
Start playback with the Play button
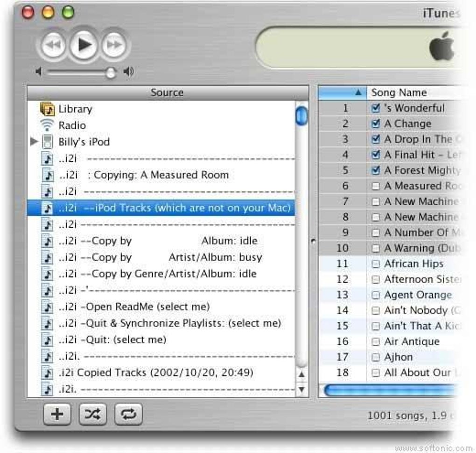84,45
